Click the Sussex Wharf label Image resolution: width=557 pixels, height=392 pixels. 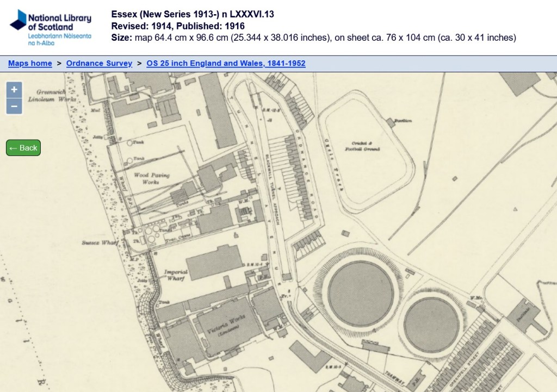pos(100,243)
